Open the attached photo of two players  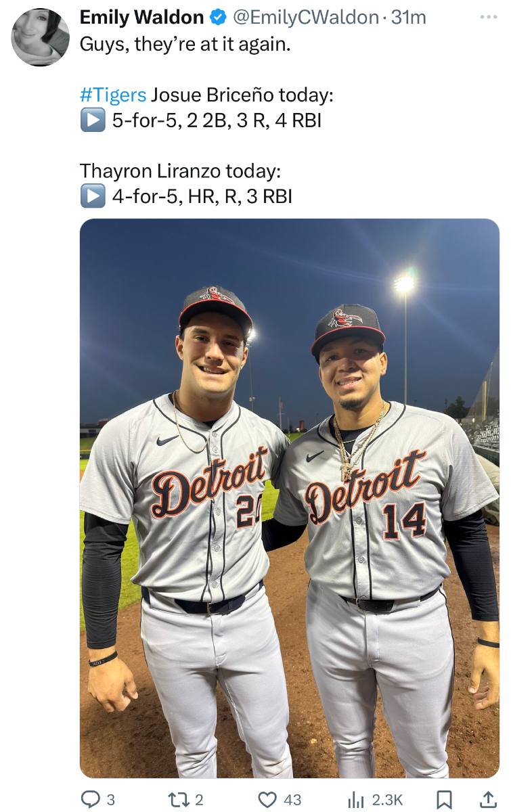point(290,498)
